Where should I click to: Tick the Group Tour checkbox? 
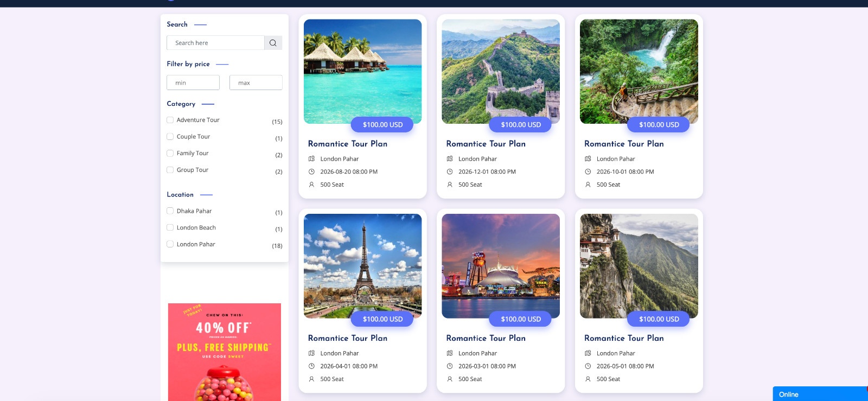pyautogui.click(x=170, y=170)
